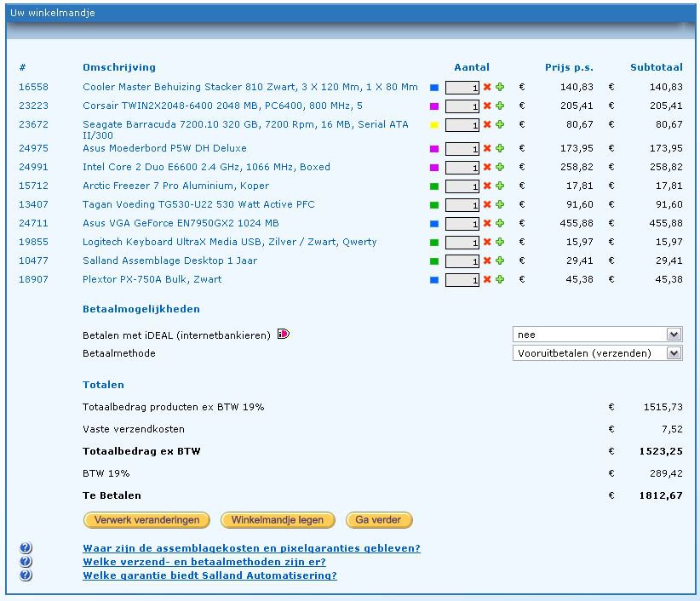Click help icon beside assemblagekosten question
Screen dimensions: 700x601
pos(26,548)
